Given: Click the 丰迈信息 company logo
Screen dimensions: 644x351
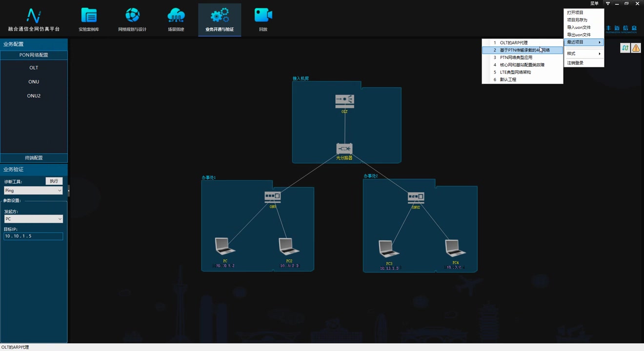Looking at the screenshot, I should pos(622,29).
